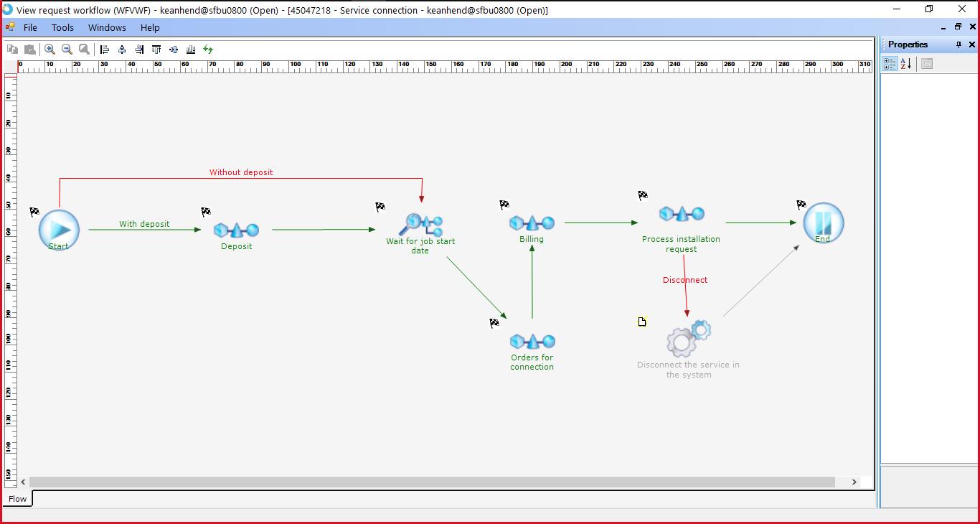Image resolution: width=980 pixels, height=524 pixels.
Task: Click the zoom-to-fit magnifier icon
Action: pos(84,50)
